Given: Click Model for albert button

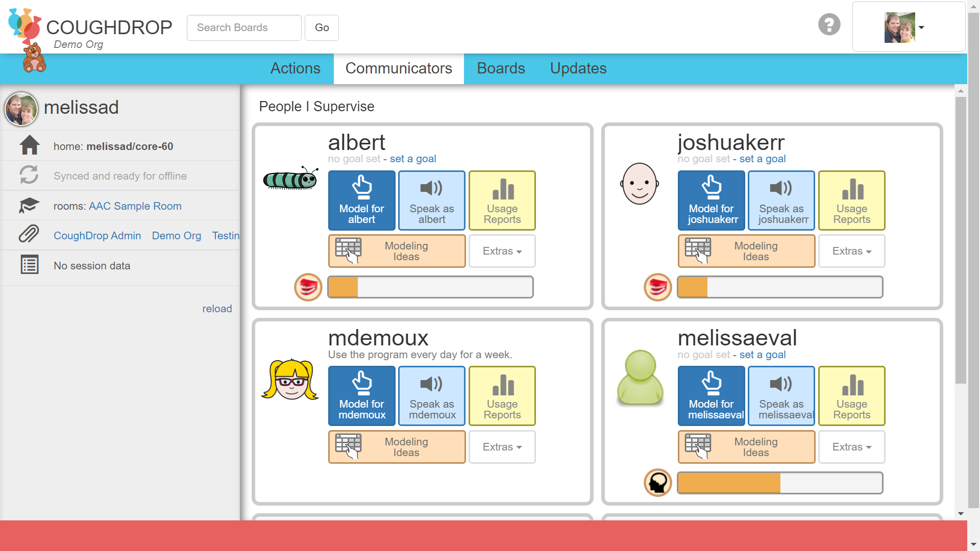Looking at the screenshot, I should point(362,201).
